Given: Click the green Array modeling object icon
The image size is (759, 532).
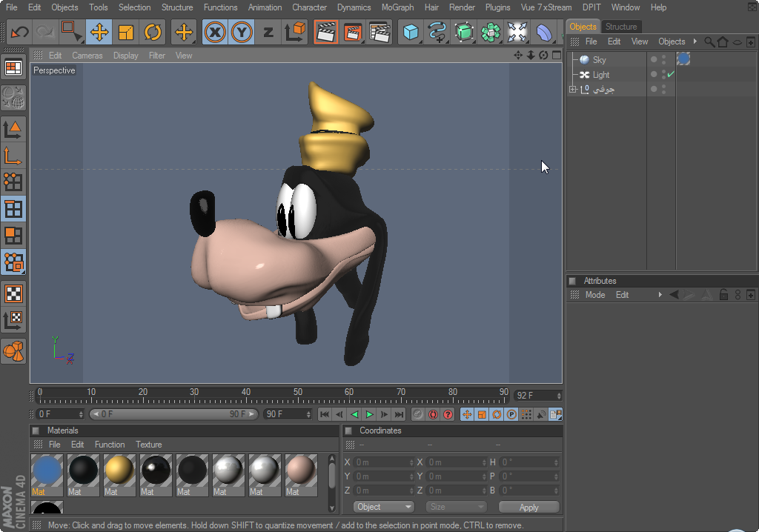Looking at the screenshot, I should (491, 33).
